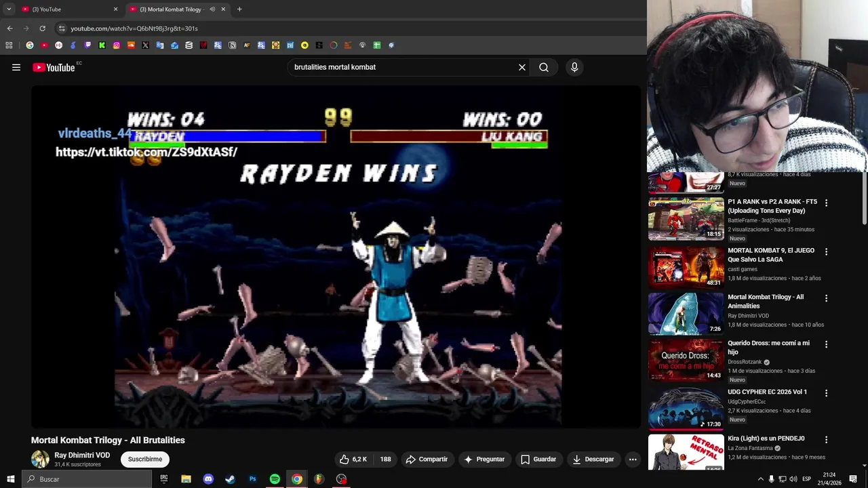Mute the Mortal Kombat tab audio icon
The height and width of the screenshot is (488, 868).
pyautogui.click(x=212, y=9)
